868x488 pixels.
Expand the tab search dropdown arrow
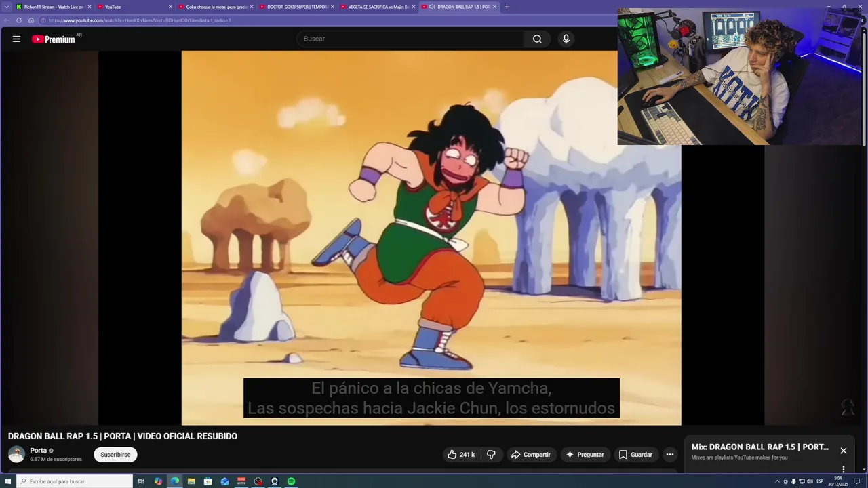7,7
